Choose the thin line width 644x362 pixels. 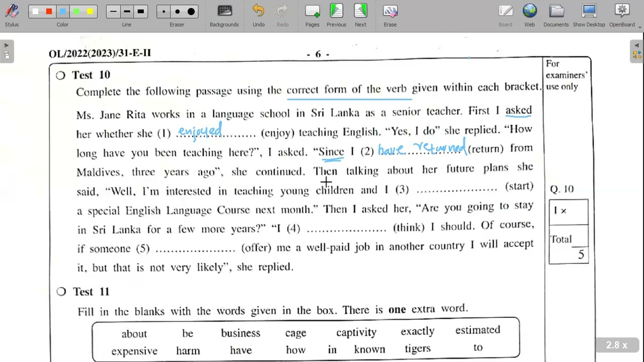click(113, 12)
